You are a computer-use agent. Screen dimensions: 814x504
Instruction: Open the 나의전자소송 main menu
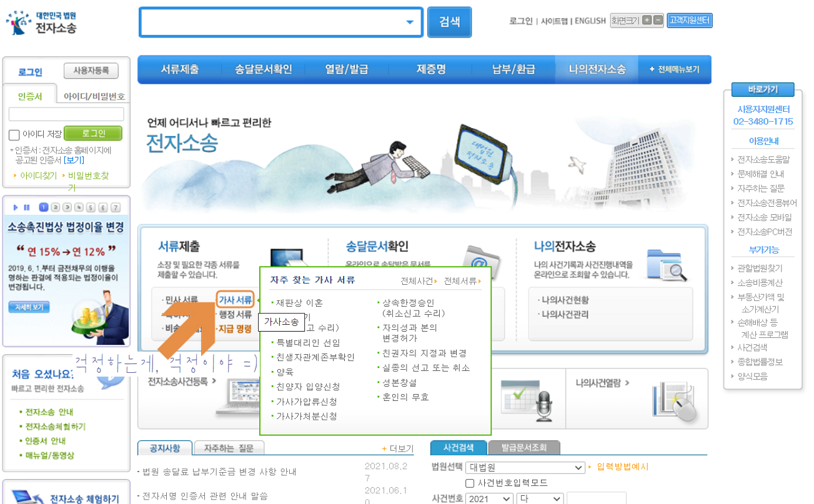597,69
